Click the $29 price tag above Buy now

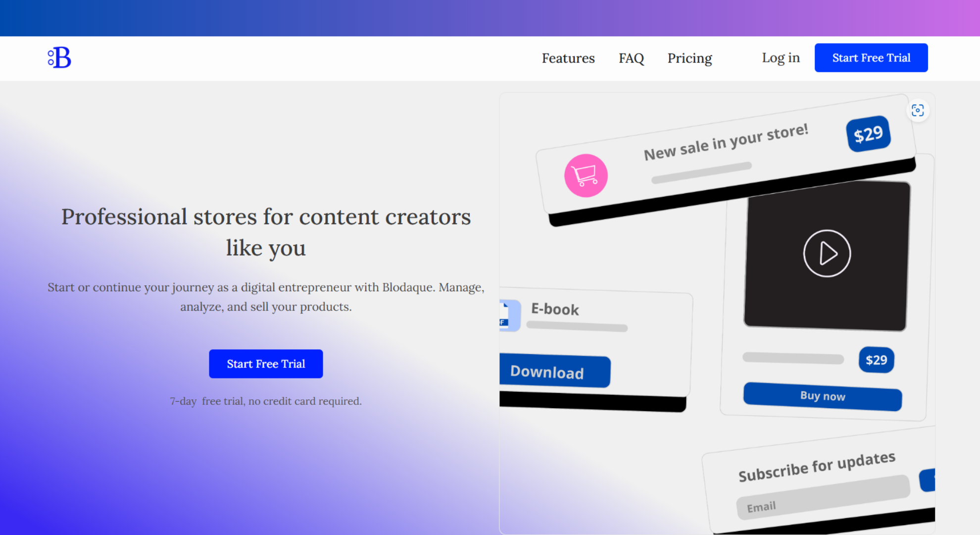[x=876, y=360]
